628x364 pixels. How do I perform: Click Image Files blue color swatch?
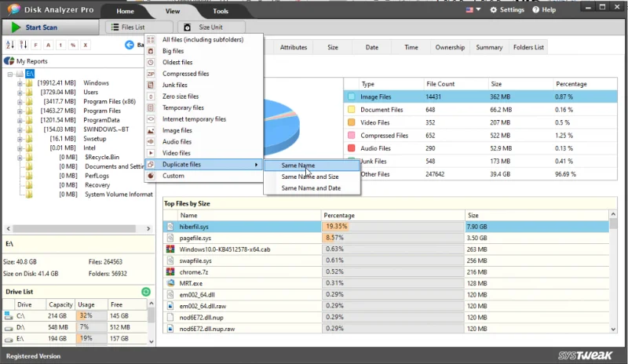point(351,96)
